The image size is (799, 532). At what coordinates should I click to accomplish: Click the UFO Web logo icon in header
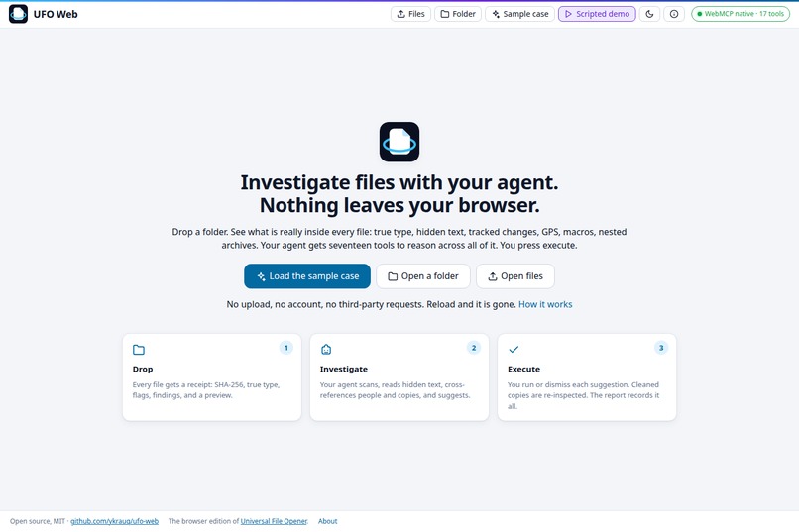click(x=19, y=14)
